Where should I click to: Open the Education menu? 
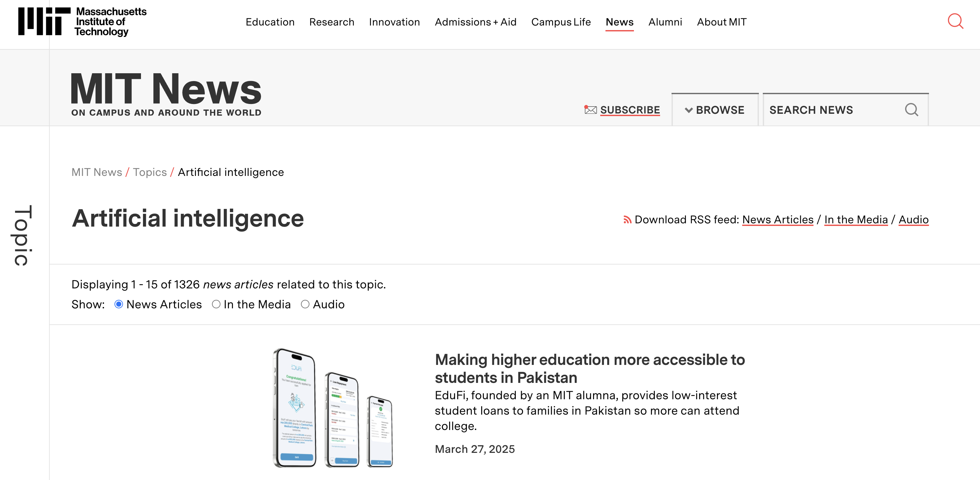pyautogui.click(x=270, y=22)
